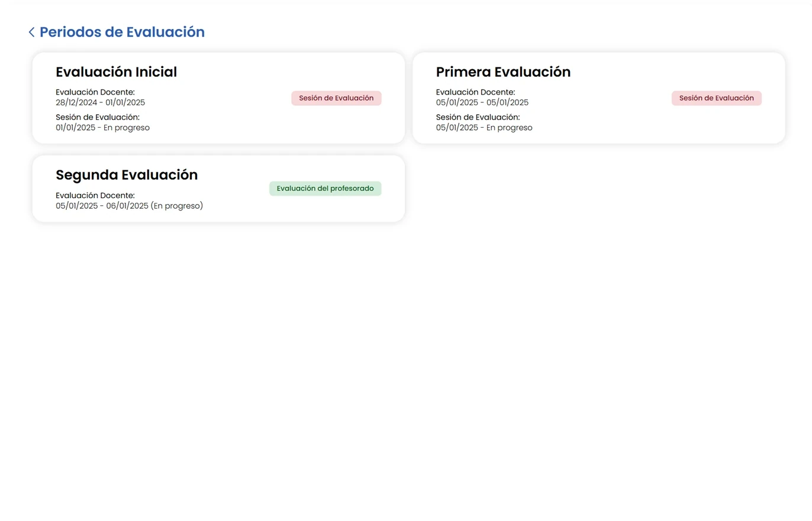This screenshot has height=521, width=812.
Task: Select the Segunda Evaluación title text
Action: point(127,175)
